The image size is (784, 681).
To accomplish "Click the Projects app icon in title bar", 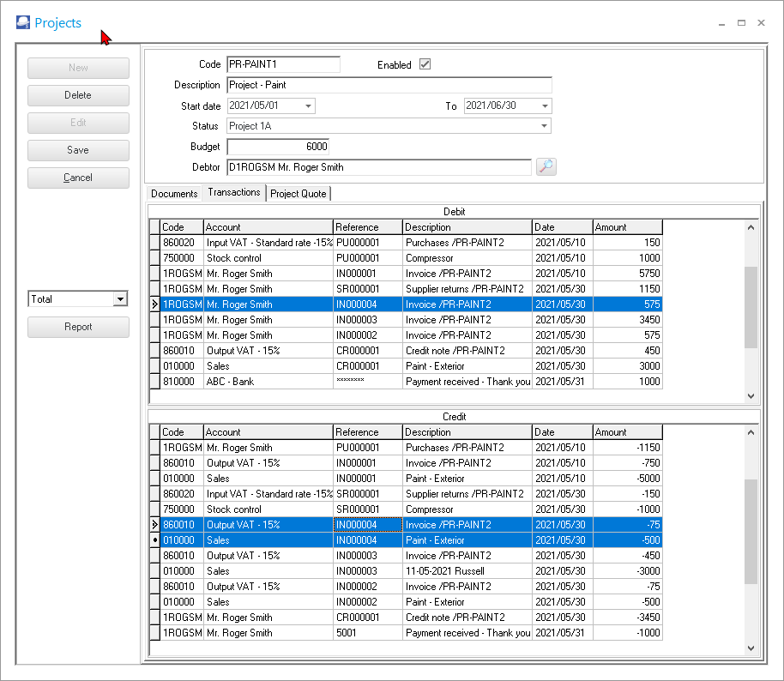I will (22, 23).
